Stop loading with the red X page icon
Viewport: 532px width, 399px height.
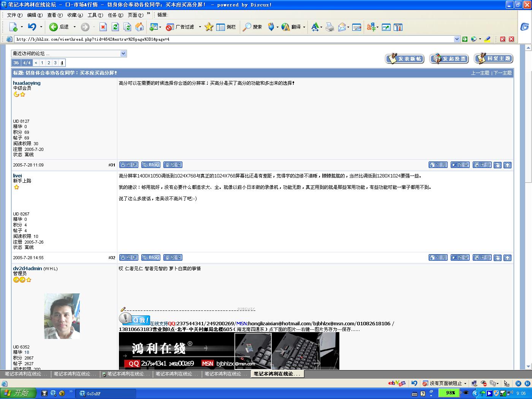pos(103,27)
